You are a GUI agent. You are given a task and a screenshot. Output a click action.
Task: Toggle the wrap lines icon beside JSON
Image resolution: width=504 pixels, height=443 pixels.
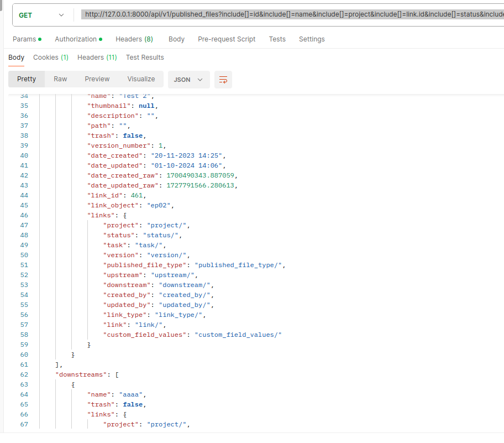pyautogui.click(x=223, y=80)
